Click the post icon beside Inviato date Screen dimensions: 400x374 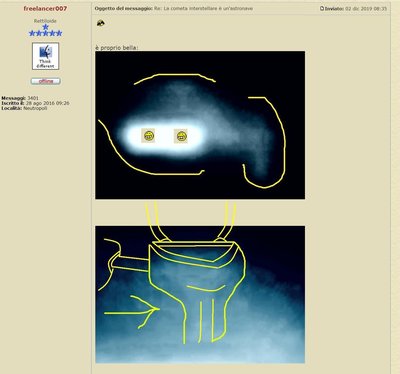tap(322, 8)
